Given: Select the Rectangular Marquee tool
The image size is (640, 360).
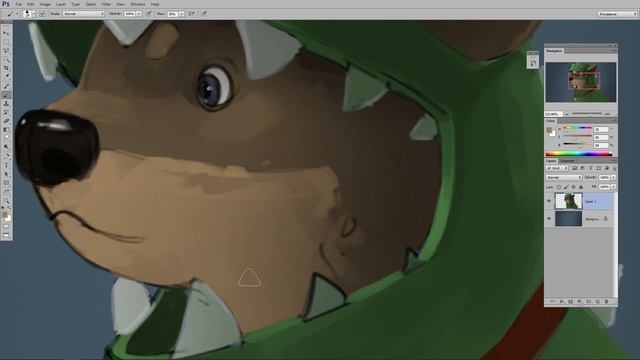Looking at the screenshot, I should click(x=6, y=42).
